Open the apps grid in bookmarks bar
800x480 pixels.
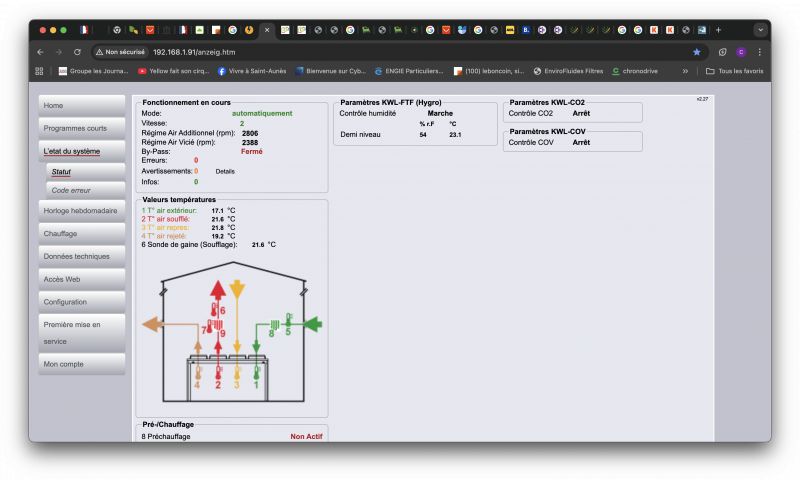tap(40, 71)
